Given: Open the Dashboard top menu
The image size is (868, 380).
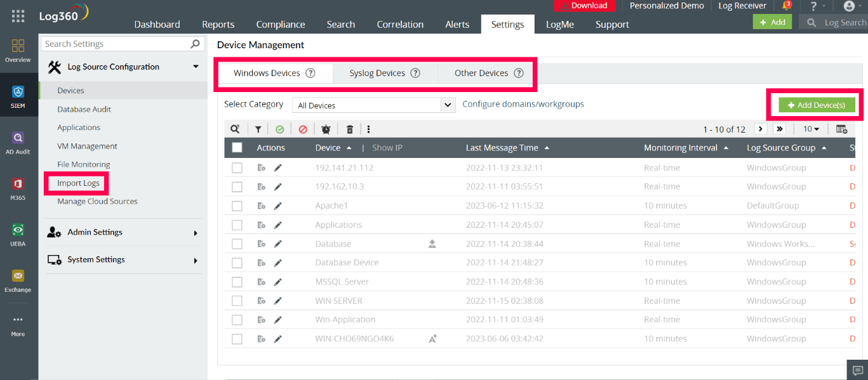Looking at the screenshot, I should click(157, 24).
